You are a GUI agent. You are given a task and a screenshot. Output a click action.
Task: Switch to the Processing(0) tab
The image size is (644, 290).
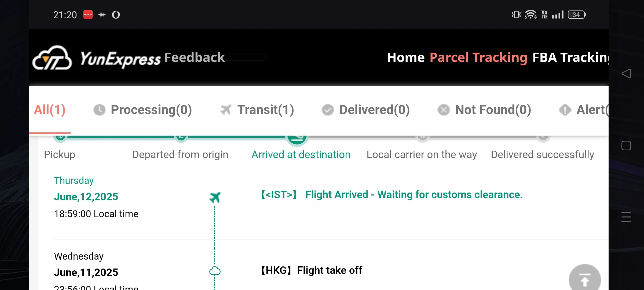click(143, 110)
